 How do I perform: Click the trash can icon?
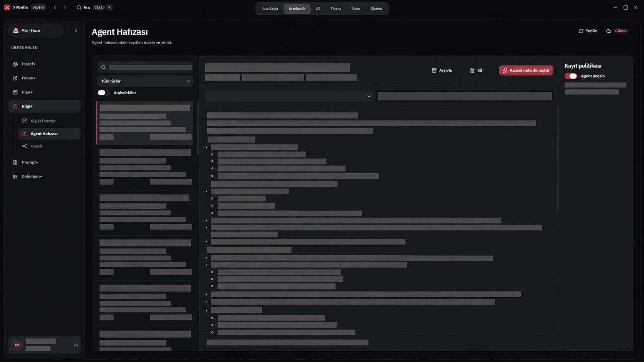tap(472, 70)
